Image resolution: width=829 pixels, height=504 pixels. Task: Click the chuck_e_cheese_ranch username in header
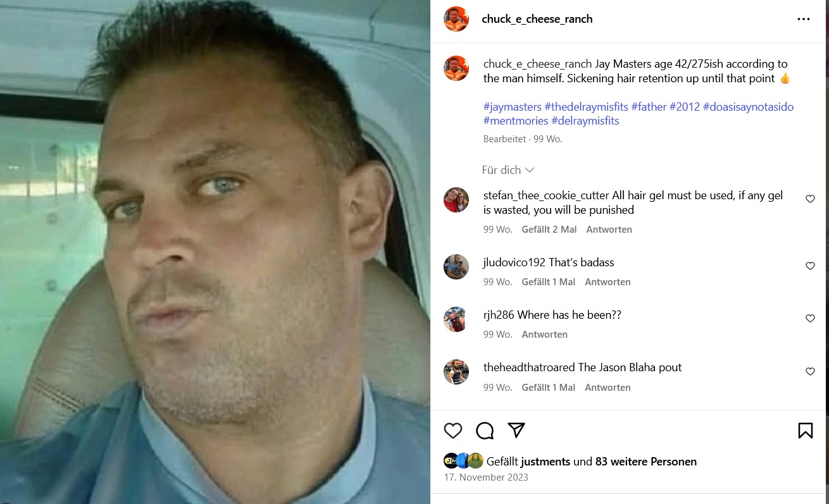pyautogui.click(x=537, y=19)
